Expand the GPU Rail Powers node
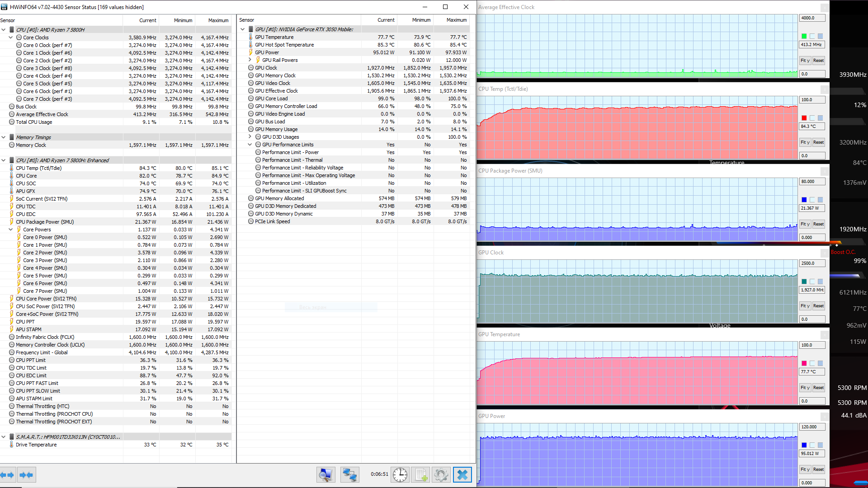Viewport: 868px width, 488px height. [250, 60]
